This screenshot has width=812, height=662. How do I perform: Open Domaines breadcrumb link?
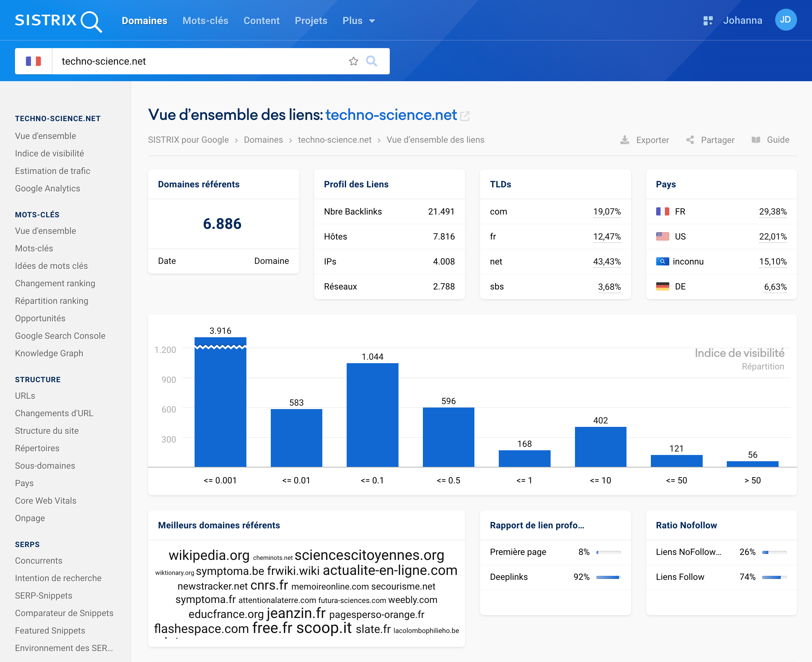coord(263,140)
